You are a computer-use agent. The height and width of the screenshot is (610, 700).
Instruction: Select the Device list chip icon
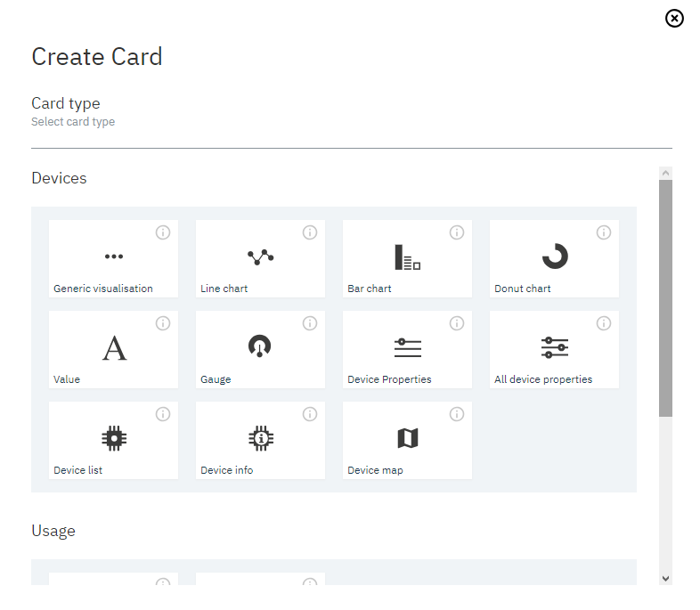pos(114,438)
